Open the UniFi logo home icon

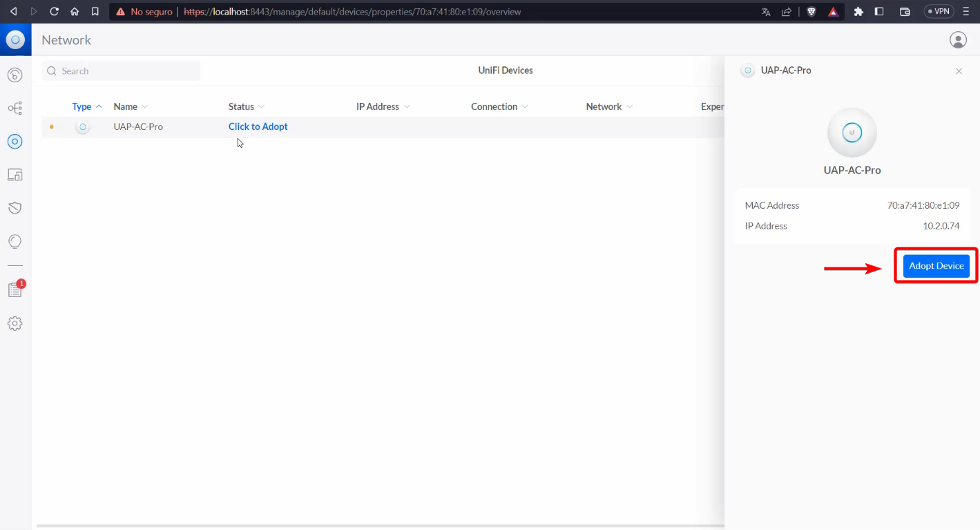[x=15, y=40]
